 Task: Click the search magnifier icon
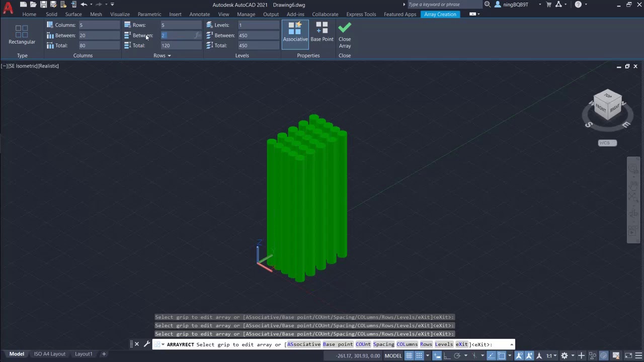tap(487, 5)
